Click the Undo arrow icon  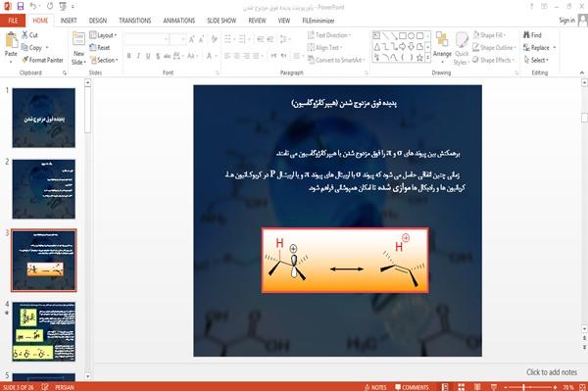[33, 7]
